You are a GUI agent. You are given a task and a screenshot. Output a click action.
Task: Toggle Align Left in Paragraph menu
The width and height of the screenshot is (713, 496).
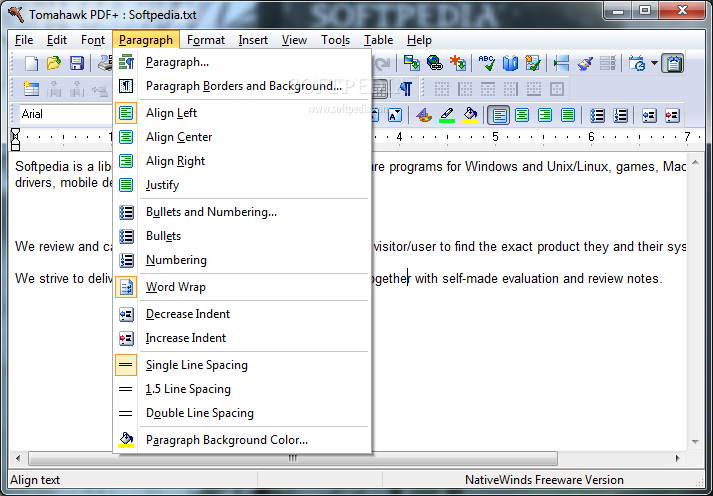(x=242, y=113)
